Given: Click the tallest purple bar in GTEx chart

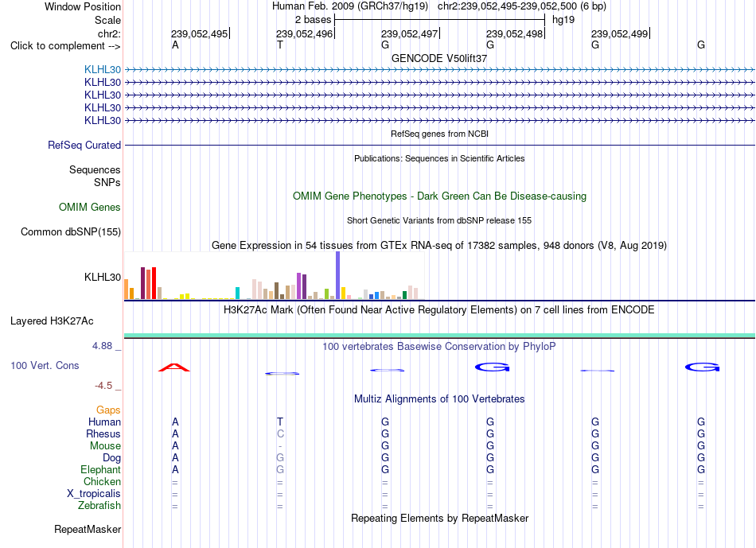Looking at the screenshot, I should [338, 275].
